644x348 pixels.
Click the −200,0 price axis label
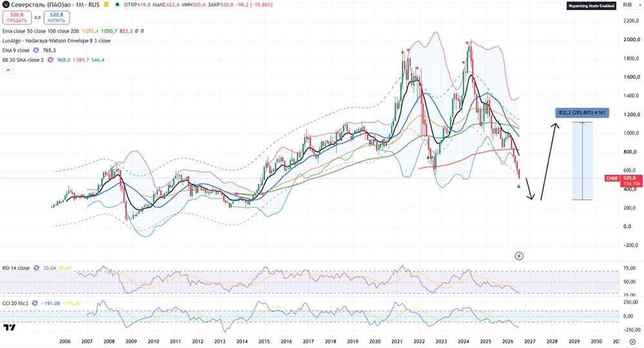pyautogui.click(x=632, y=246)
